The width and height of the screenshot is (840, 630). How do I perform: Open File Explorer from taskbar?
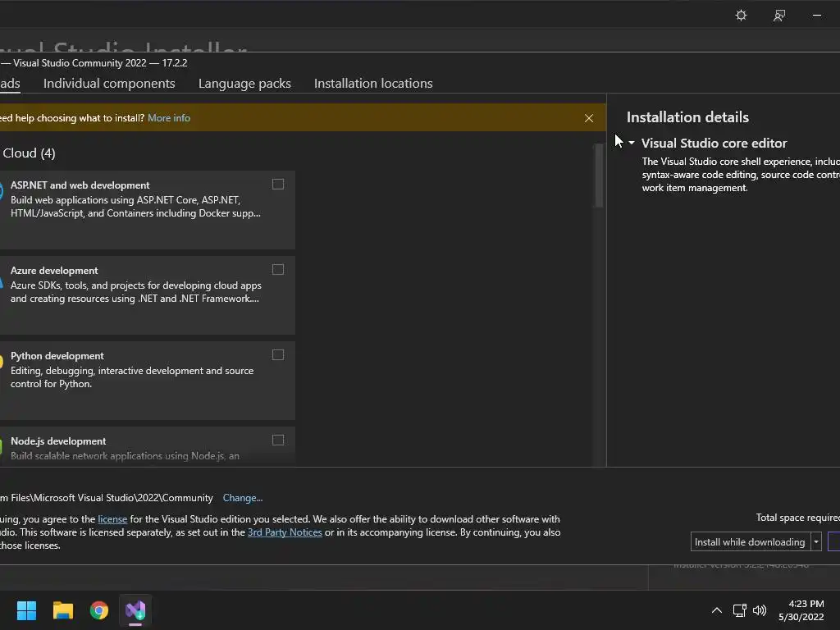[x=62, y=610]
